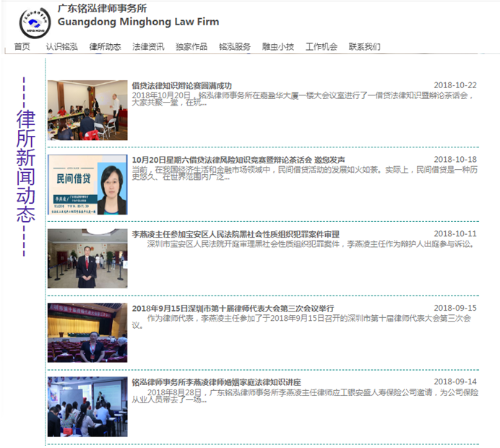Click the 民间借贷 poster thumbnail
Image resolution: width=500 pixels, height=448 pixels.
tap(87, 185)
